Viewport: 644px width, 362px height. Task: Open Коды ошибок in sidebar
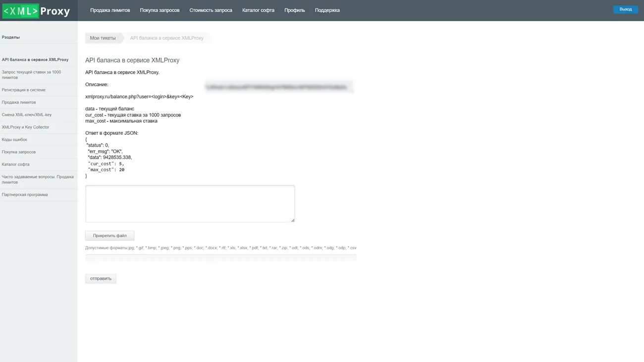tap(14, 140)
